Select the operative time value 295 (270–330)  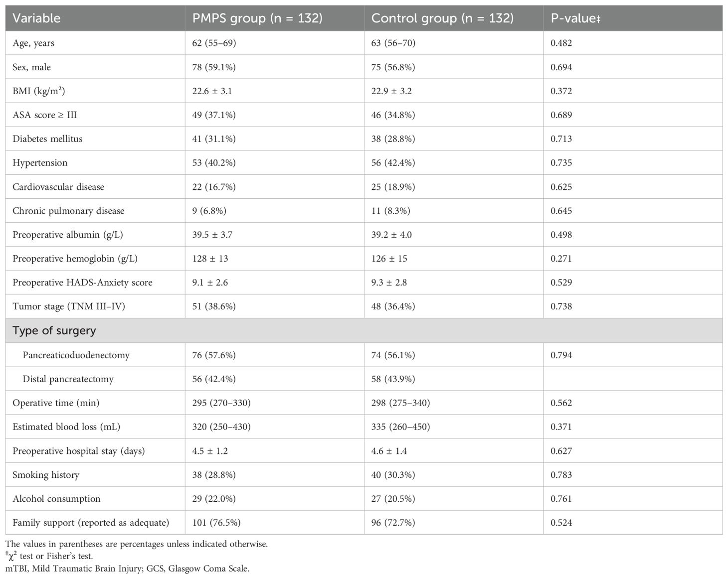pyautogui.click(x=221, y=403)
